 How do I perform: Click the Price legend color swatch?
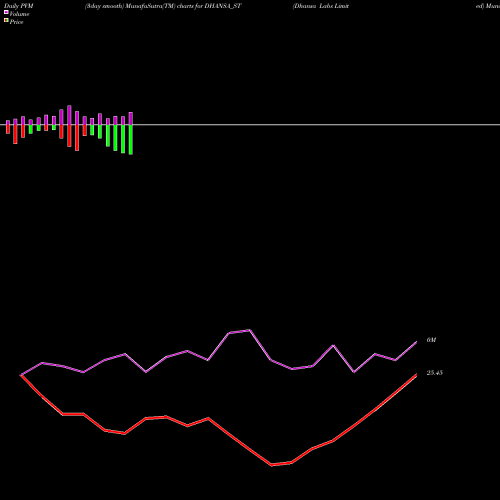click(6, 20)
